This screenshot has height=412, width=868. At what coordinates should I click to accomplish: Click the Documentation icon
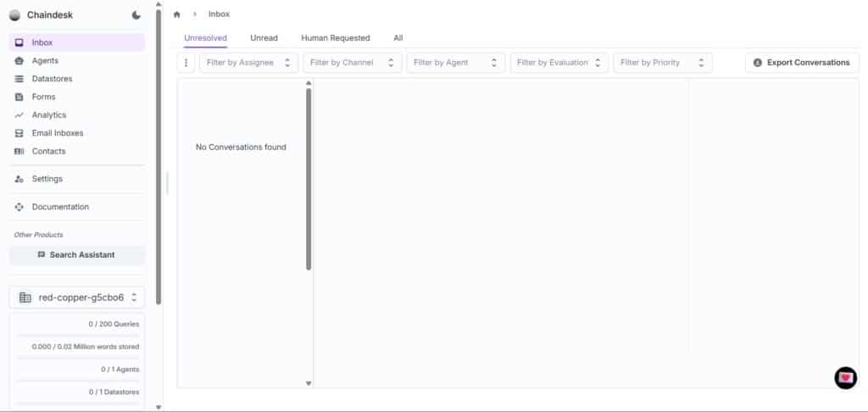click(19, 207)
